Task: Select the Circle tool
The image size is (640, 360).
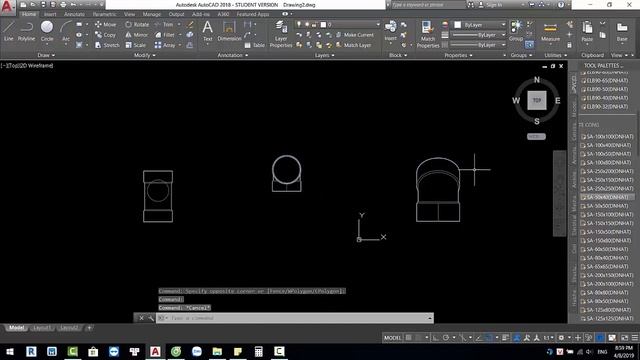Action: tap(47, 31)
